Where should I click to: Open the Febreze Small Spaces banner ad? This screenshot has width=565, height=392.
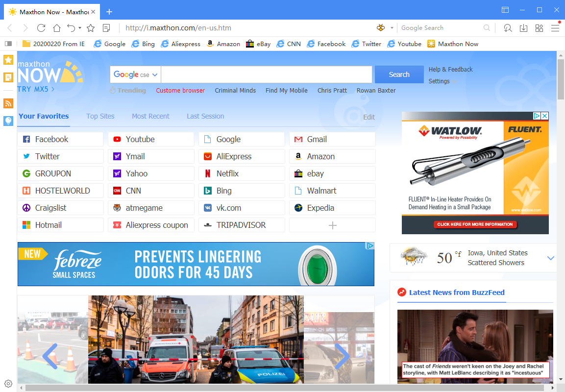(196, 264)
